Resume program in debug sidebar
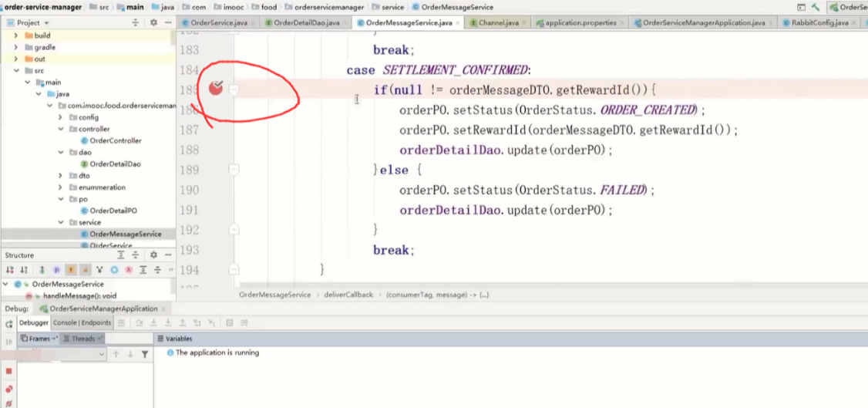Viewport: 868px width, 408px height. [8, 342]
